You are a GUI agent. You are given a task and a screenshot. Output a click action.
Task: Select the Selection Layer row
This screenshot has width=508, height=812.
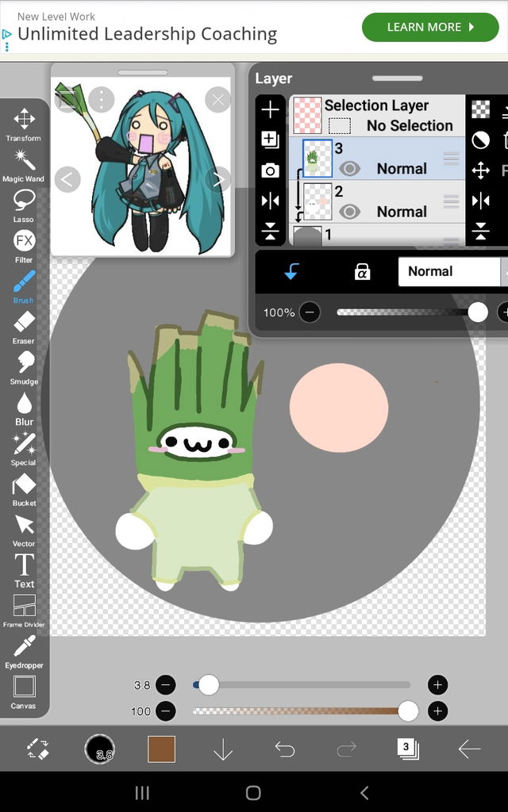tap(378, 116)
